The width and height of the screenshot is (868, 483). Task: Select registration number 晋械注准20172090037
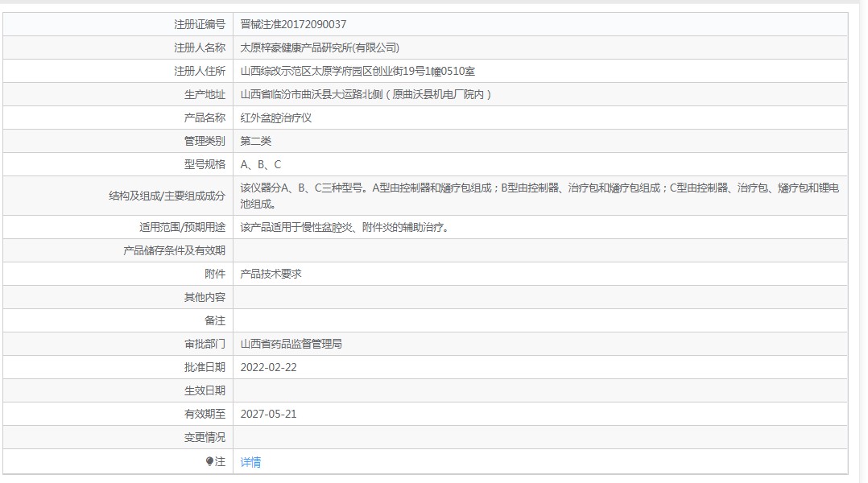[x=293, y=24]
